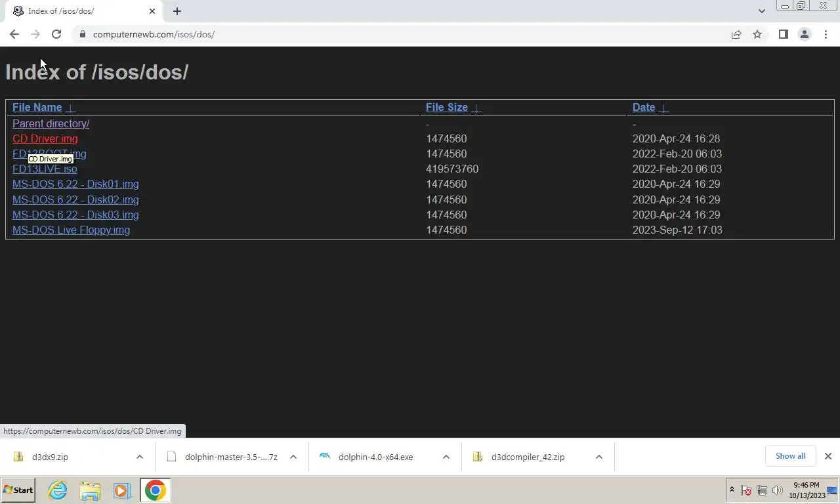The width and height of the screenshot is (840, 504).
Task: Sort by File Size column header
Action: (x=446, y=108)
